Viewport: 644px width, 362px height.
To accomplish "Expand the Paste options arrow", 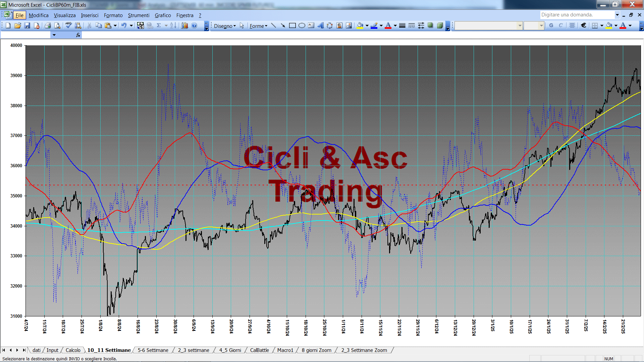I will click(115, 25).
